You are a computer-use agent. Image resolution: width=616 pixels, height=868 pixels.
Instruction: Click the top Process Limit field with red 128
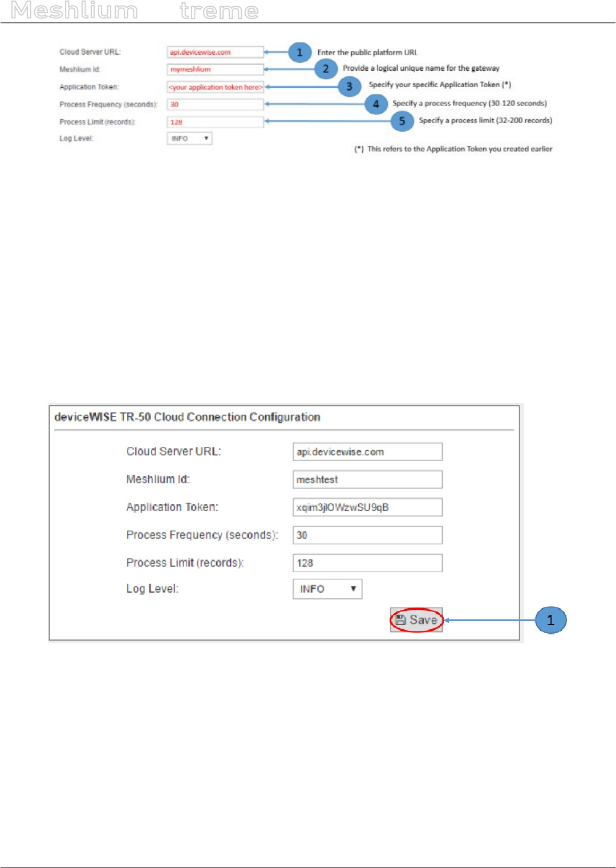[x=215, y=122]
